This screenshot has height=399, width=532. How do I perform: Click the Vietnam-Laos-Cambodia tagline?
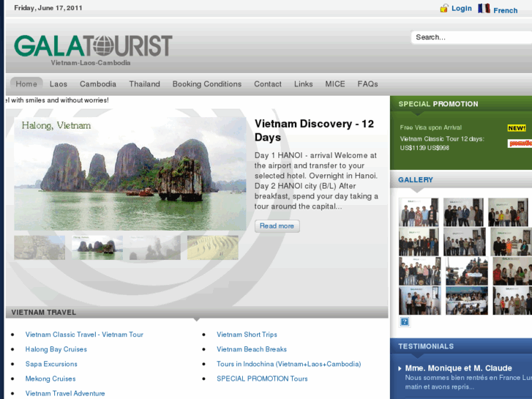pyautogui.click(x=91, y=63)
